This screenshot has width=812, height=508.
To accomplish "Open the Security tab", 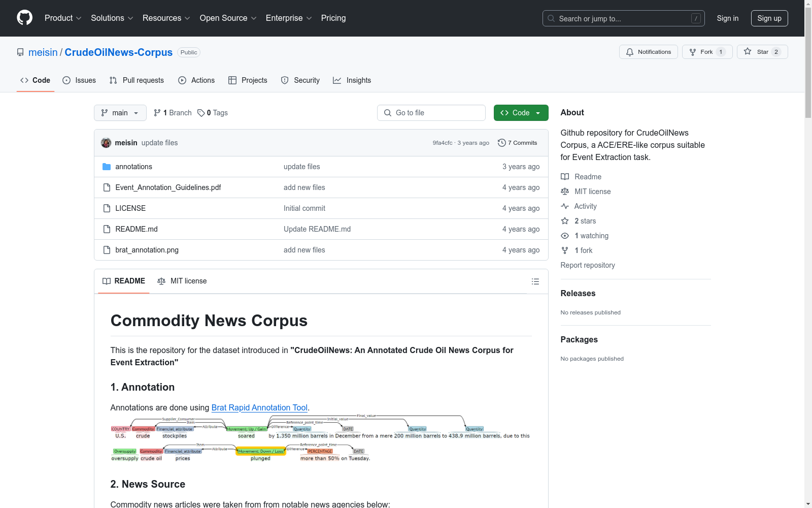I will [x=300, y=80].
